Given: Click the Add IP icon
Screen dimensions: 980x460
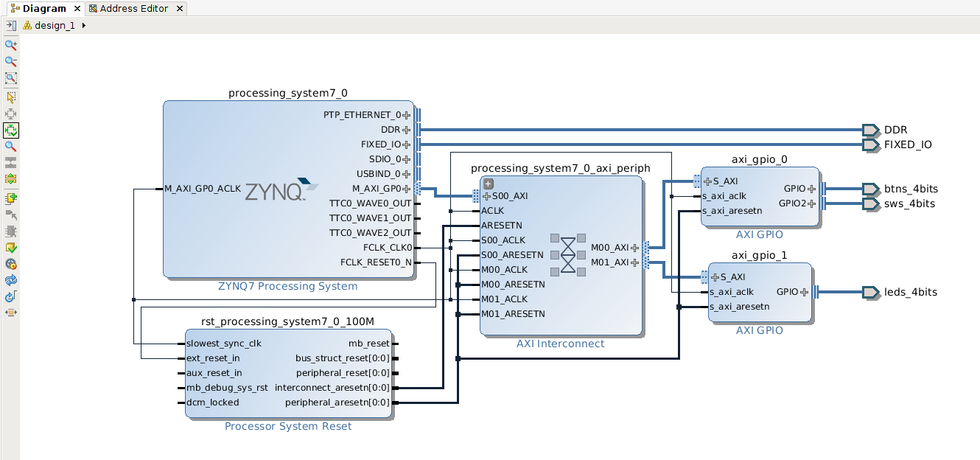Looking at the screenshot, I should 11,198.
